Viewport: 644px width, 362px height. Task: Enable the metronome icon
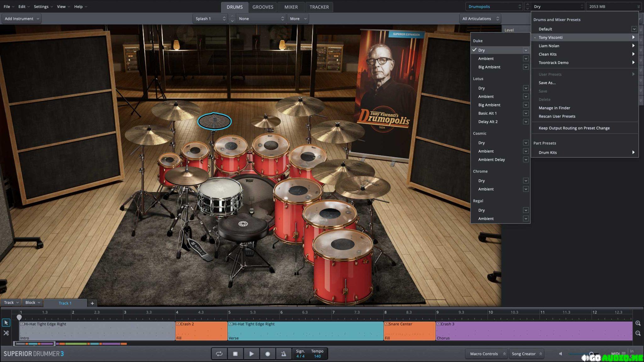tap(284, 354)
